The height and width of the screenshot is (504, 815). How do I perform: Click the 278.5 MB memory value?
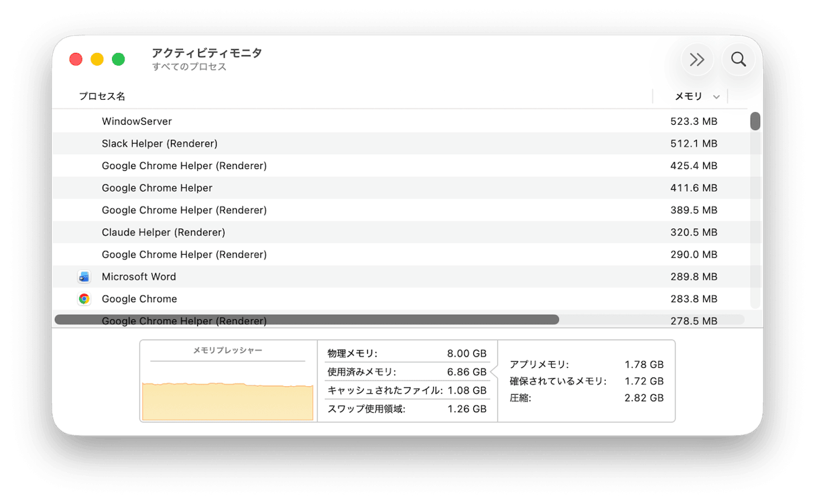694,321
